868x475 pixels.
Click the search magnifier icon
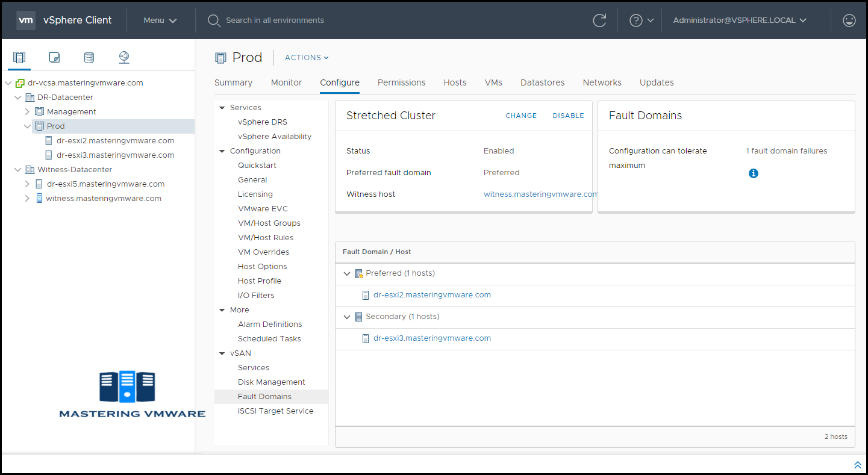click(x=214, y=20)
